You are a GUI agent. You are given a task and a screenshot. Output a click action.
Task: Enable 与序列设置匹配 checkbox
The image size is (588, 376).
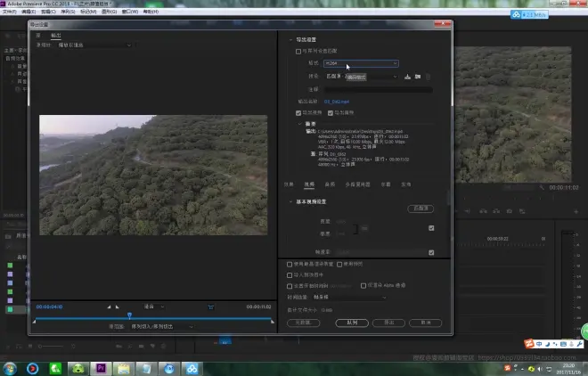(298, 52)
